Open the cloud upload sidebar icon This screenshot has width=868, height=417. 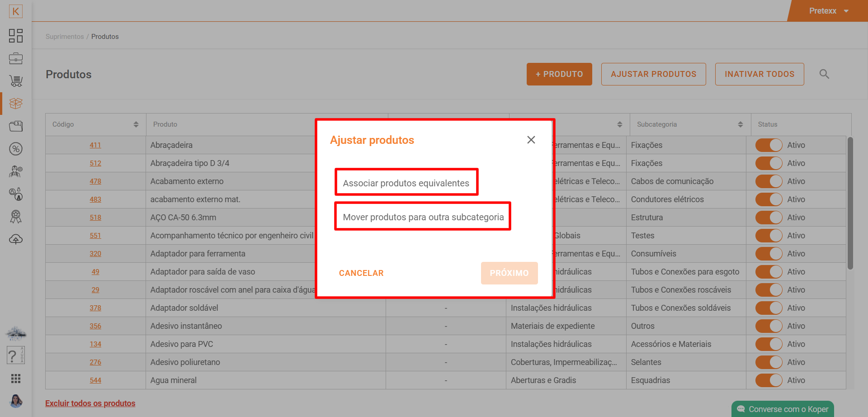tap(16, 239)
